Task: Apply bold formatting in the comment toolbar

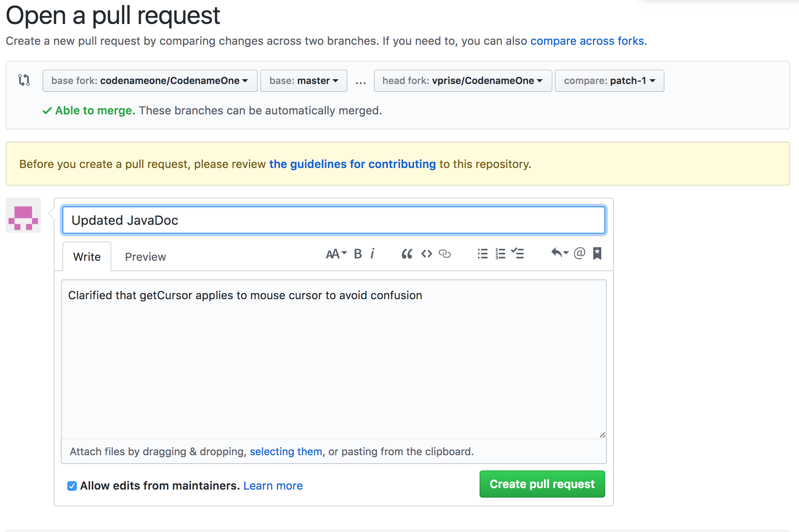Action: (x=357, y=254)
